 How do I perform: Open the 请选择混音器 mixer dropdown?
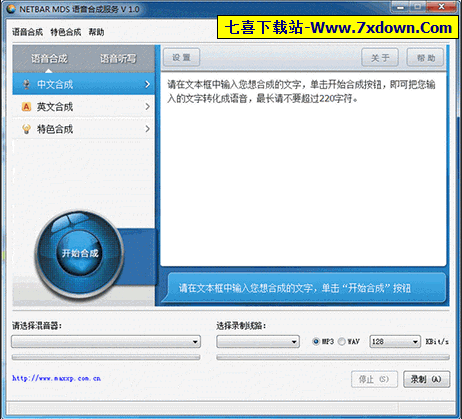pos(106,342)
